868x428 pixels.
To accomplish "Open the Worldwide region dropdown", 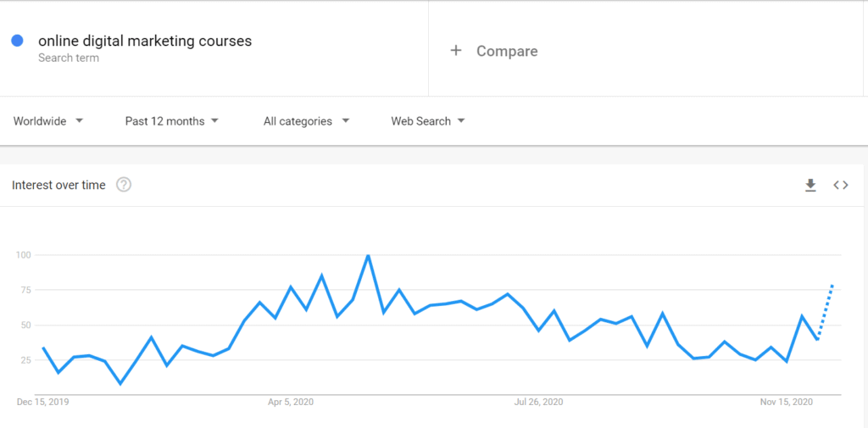I will pos(48,121).
